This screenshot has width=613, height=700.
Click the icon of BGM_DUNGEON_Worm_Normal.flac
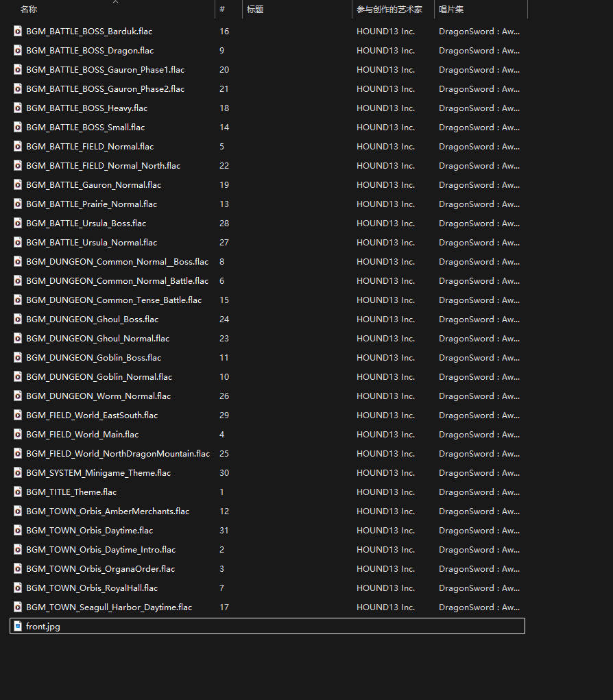(x=17, y=396)
